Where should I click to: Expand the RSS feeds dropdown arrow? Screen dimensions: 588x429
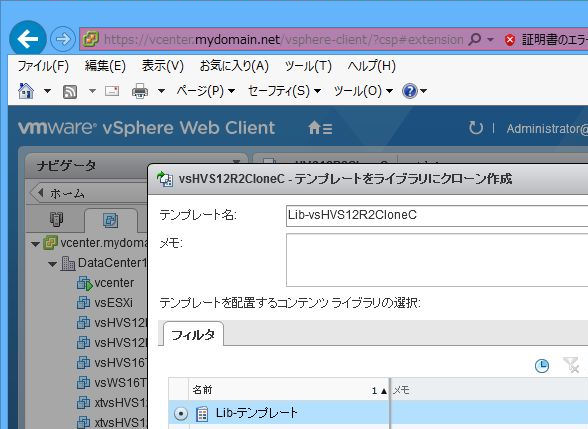coord(92,91)
